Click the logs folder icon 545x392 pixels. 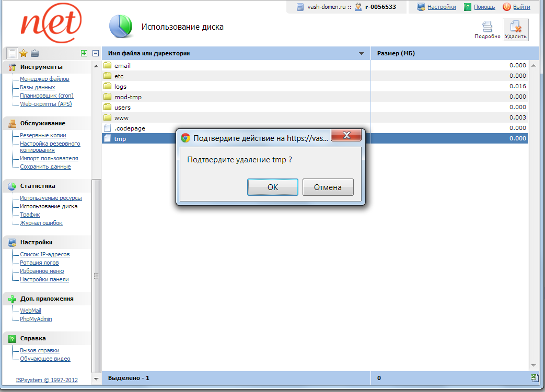click(x=108, y=87)
